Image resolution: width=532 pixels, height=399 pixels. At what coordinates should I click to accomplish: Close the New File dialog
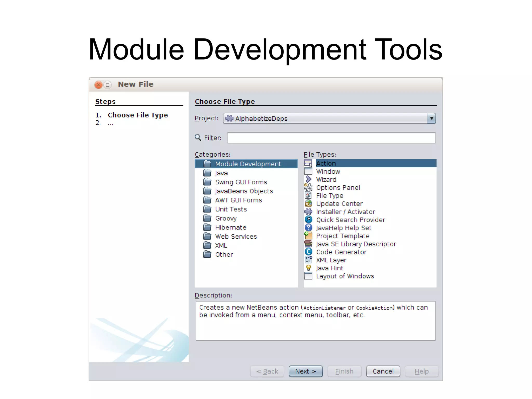coord(98,85)
